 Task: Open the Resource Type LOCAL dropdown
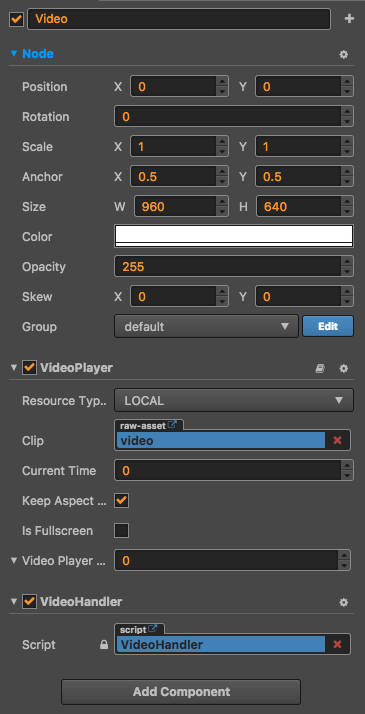click(x=234, y=400)
